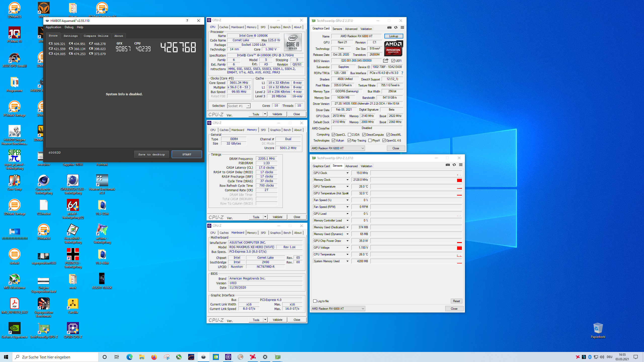Click Validate in the CPU-Z Memory window

tap(277, 217)
